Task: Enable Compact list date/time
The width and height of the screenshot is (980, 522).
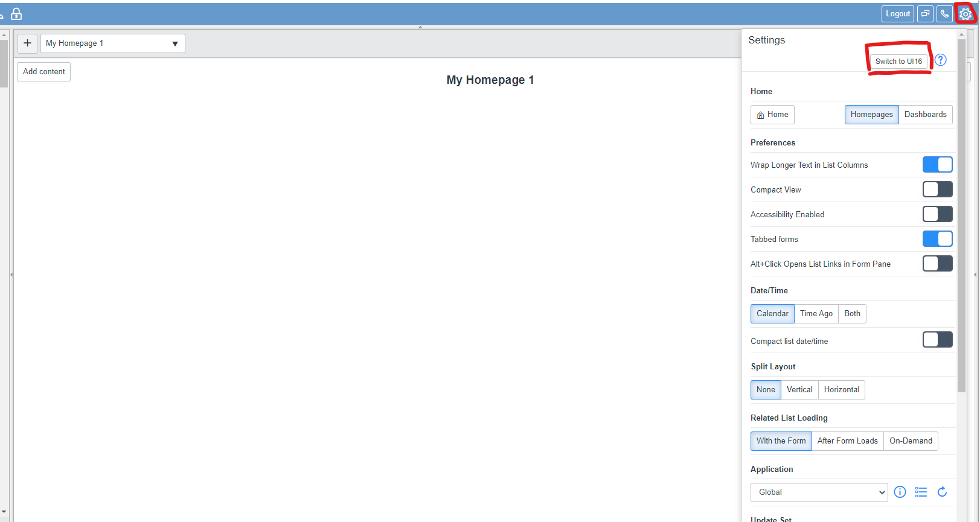Action: [x=937, y=340]
